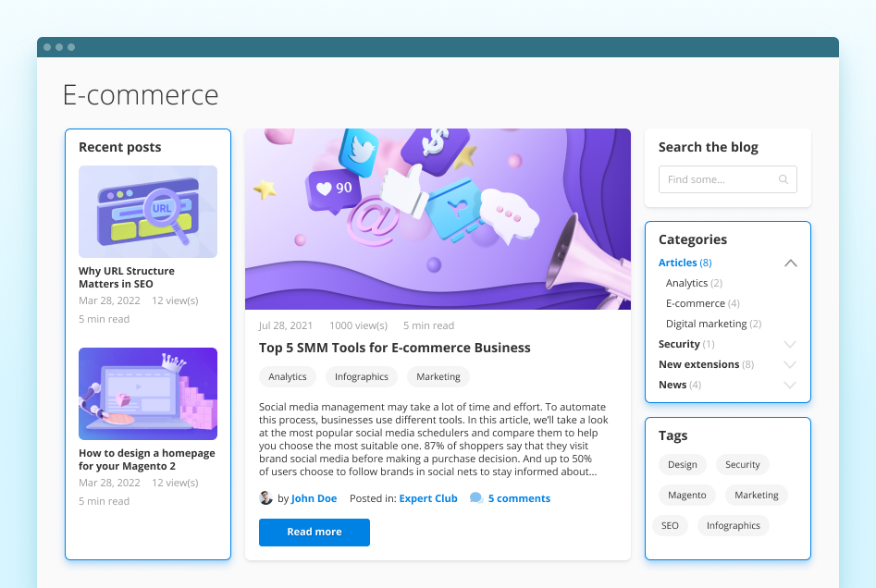Open the 5 comments link
The height and width of the screenshot is (588, 876).
[x=519, y=498]
